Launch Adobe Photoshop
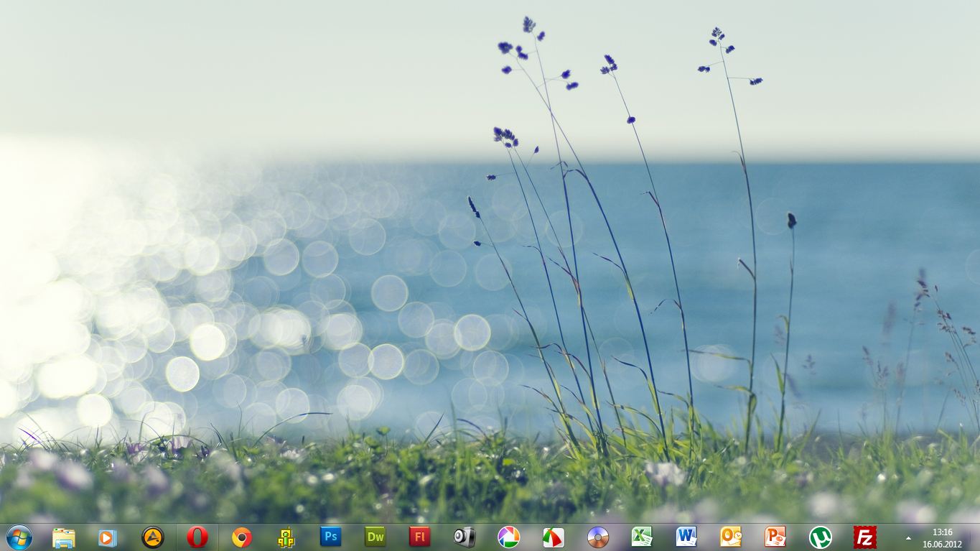Viewport: 980px width, 551px height. [330, 537]
